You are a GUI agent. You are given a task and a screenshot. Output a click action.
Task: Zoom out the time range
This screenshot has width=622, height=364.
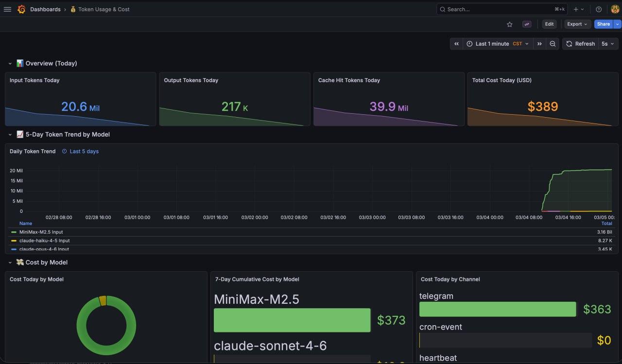pos(553,44)
